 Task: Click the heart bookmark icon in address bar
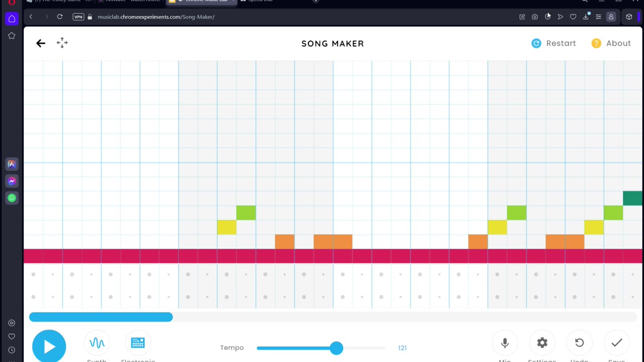click(573, 17)
